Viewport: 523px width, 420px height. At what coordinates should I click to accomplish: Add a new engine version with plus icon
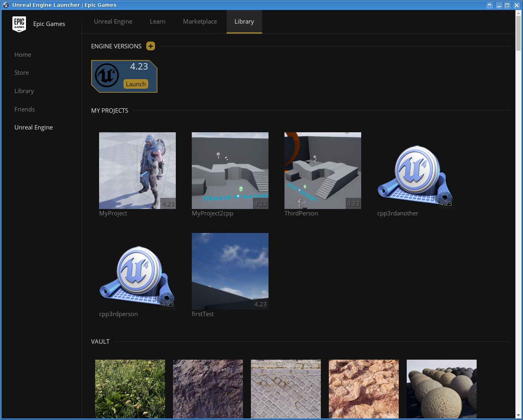coord(151,46)
